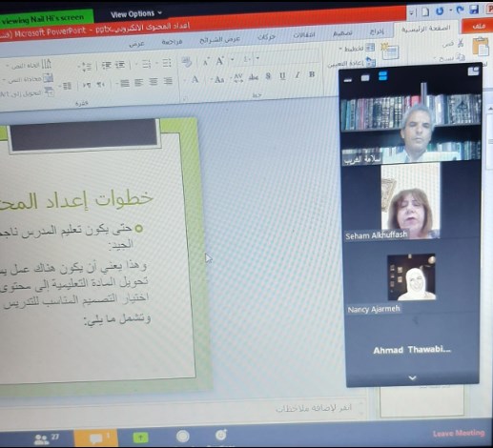Click the Increase Font Size large A
Viewport: 493px width, 448px height.
(219, 61)
